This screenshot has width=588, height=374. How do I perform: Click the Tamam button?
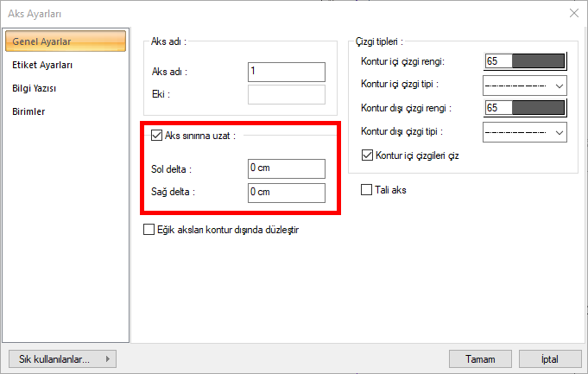coord(480,358)
